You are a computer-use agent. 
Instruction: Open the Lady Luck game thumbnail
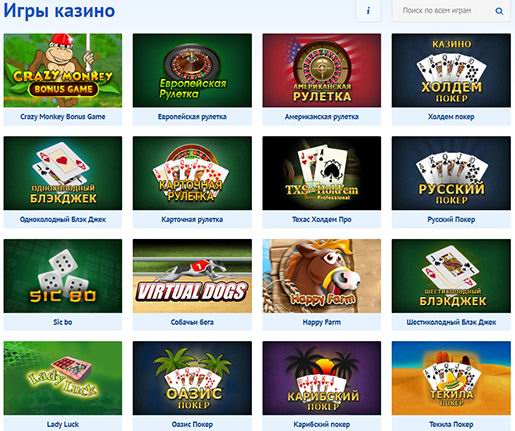point(63,378)
